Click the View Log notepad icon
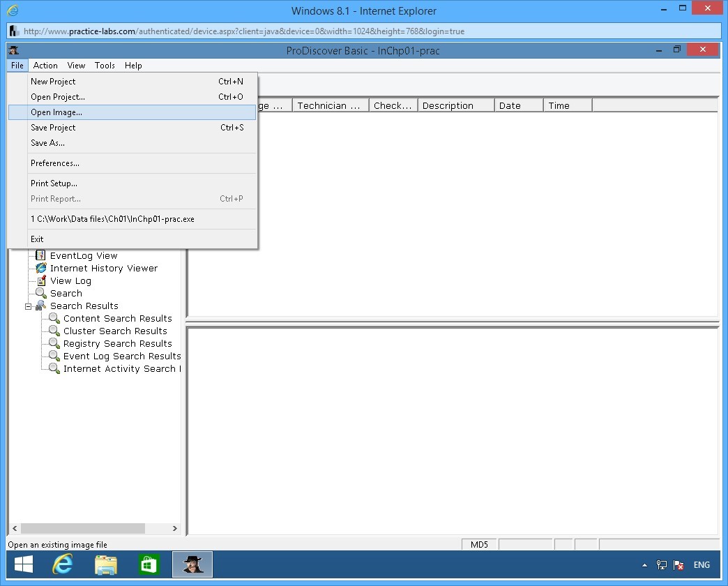The width and height of the screenshot is (728, 586). (41, 280)
